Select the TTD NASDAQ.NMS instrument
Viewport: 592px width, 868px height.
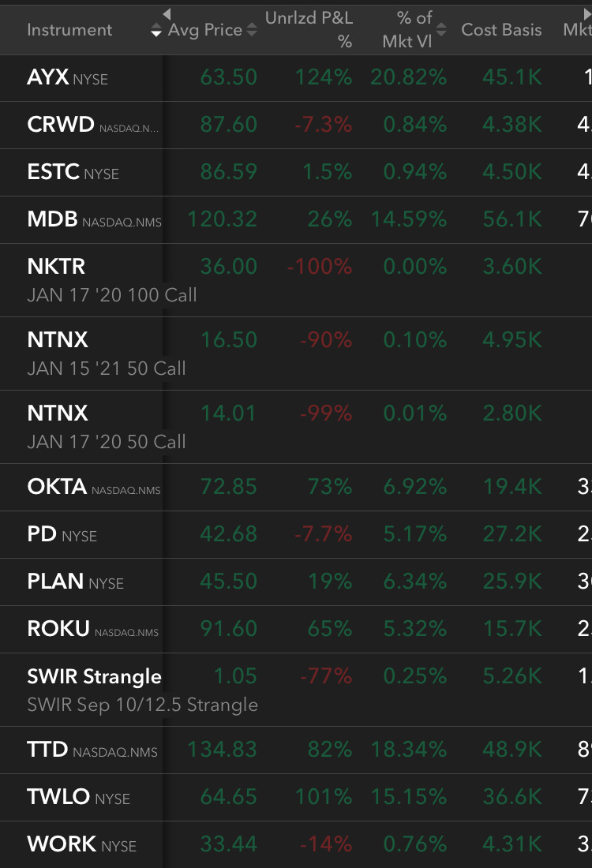click(92, 750)
